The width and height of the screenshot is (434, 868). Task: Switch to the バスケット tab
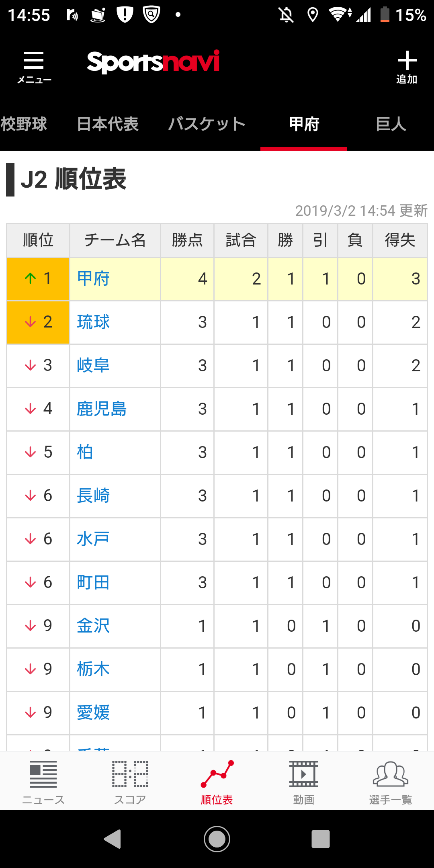click(x=207, y=124)
